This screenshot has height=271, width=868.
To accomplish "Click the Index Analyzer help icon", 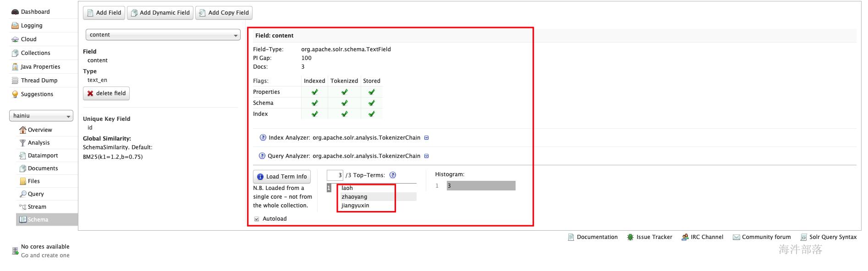I will click(263, 137).
